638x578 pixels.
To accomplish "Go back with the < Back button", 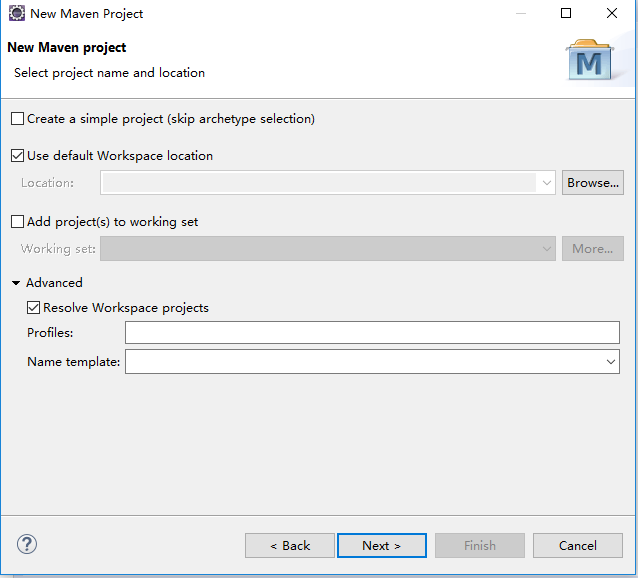I will point(290,545).
